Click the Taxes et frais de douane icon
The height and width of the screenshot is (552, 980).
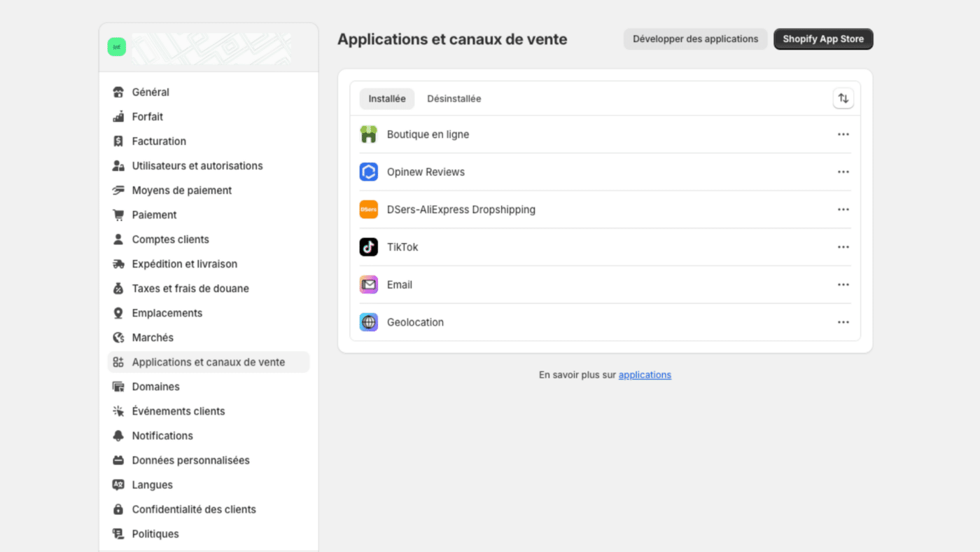[x=118, y=288]
